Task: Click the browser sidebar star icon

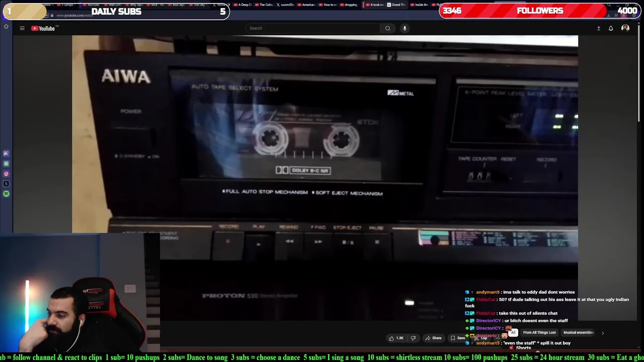Action: point(6,26)
